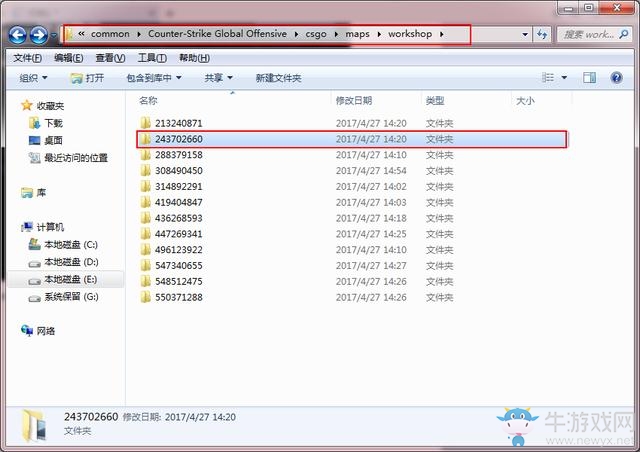The image size is (640, 452).
Task: Expand the arrow after 'workshop' breadcrumb
Action: click(x=442, y=34)
